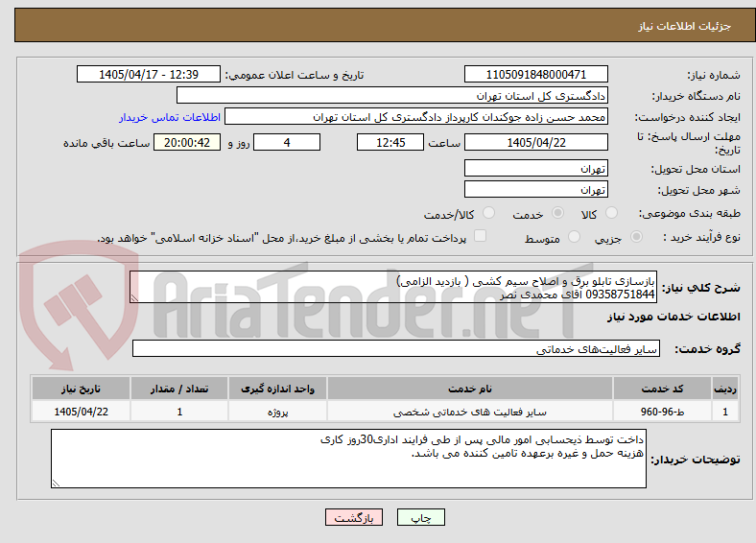Screen dimensions: 756x543
Task: Select the جزیی purchase type radio
Action: [x=636, y=237]
